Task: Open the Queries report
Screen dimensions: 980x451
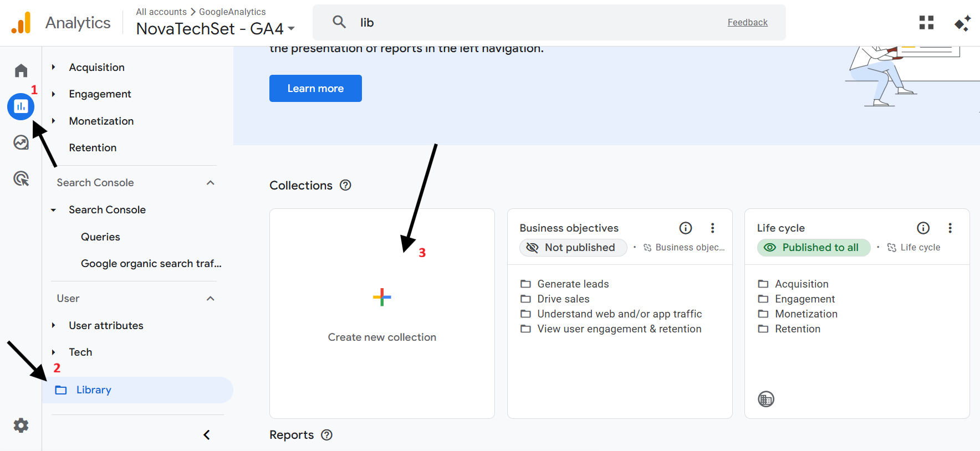Action: point(100,237)
